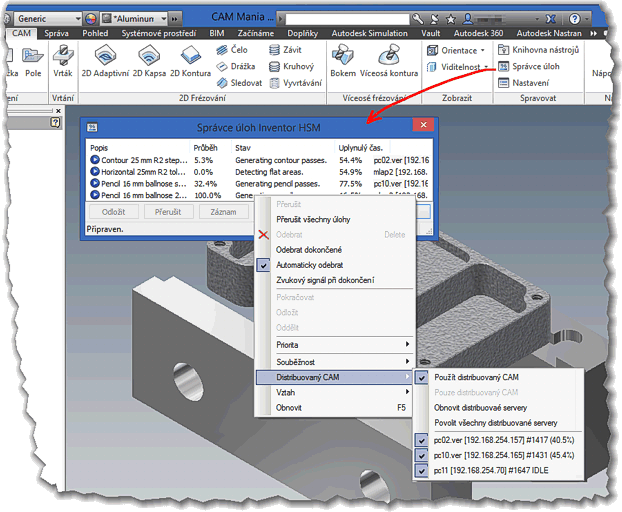622x512 pixels.
Task: Choose the Drážka slot tool
Action: pyautogui.click(x=236, y=66)
